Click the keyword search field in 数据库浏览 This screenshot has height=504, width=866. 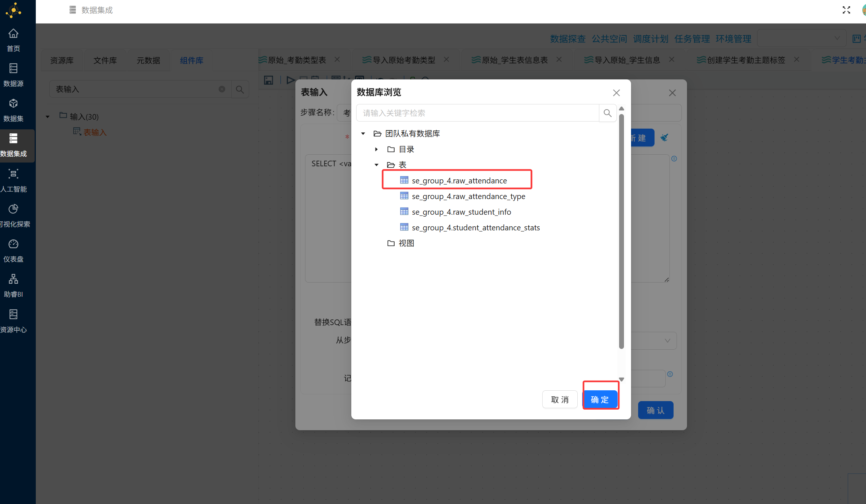tap(478, 113)
